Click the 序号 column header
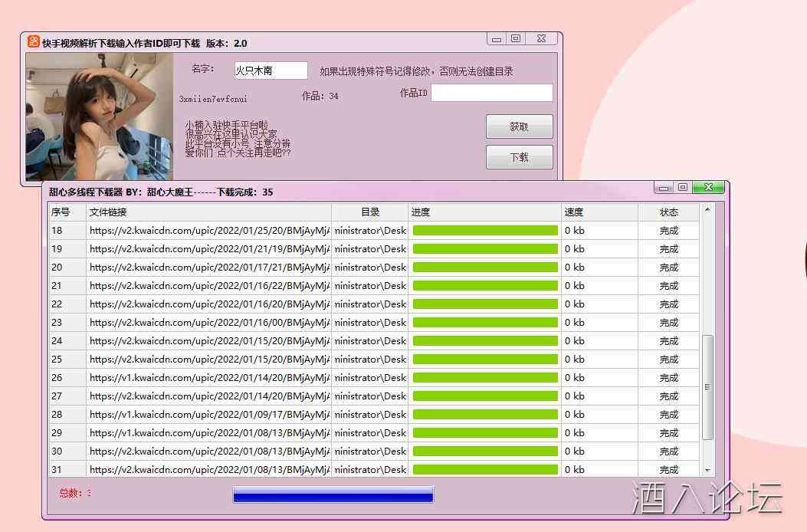Screen dimensions: 807x532 [67, 212]
